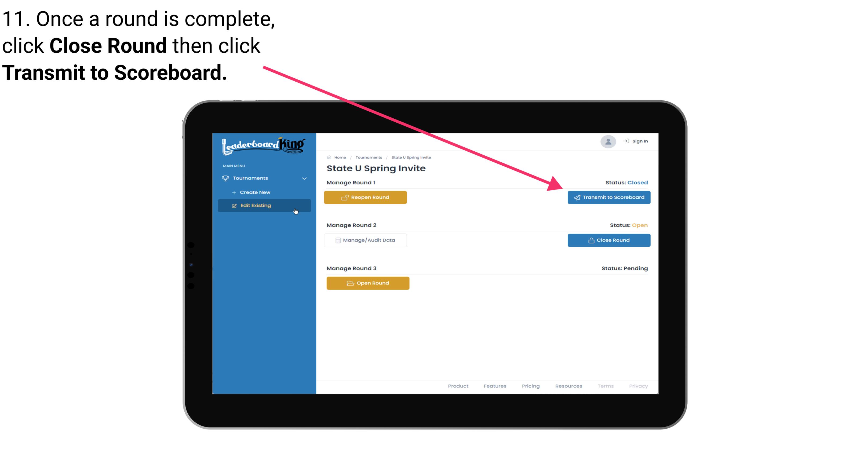Click the Resources footer link
868x467 pixels.
[568, 386]
